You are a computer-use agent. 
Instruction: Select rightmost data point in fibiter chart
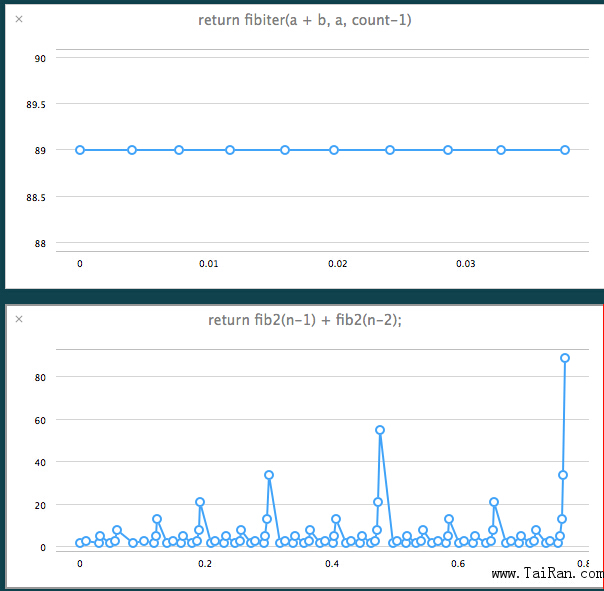[x=565, y=150]
